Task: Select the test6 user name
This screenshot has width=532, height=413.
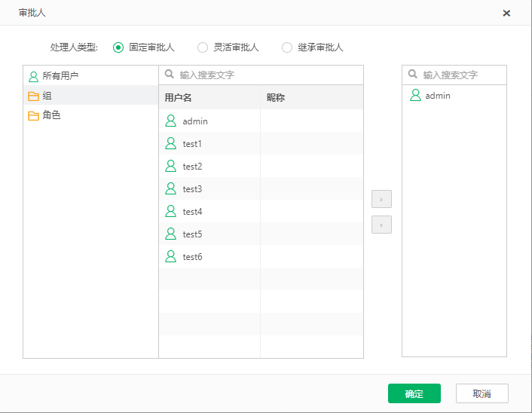Action: [192, 257]
